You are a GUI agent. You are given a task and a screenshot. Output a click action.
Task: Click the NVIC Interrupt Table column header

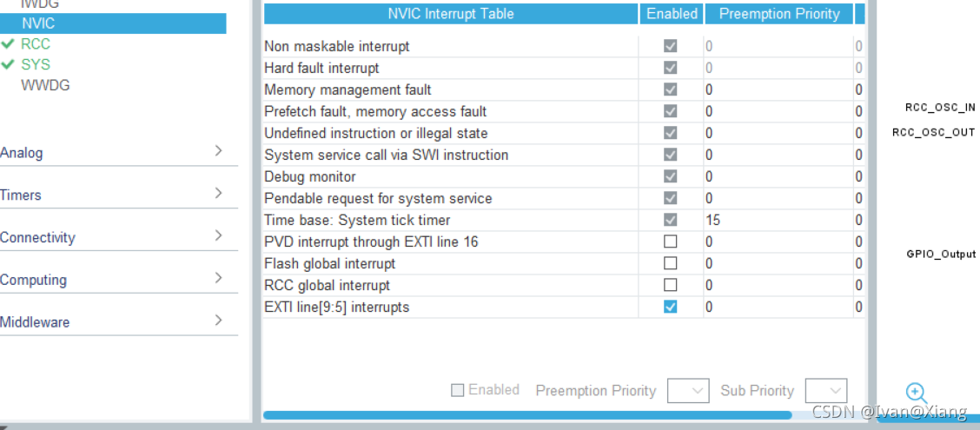tap(451, 14)
